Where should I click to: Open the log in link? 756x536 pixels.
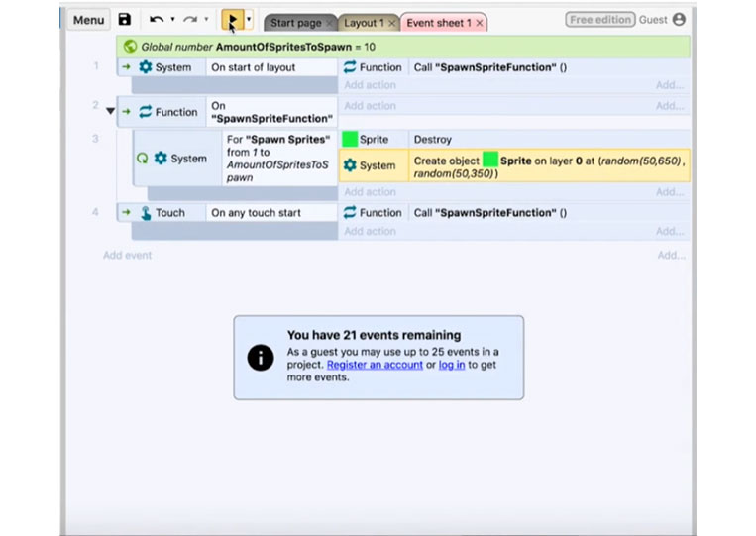[x=452, y=365]
